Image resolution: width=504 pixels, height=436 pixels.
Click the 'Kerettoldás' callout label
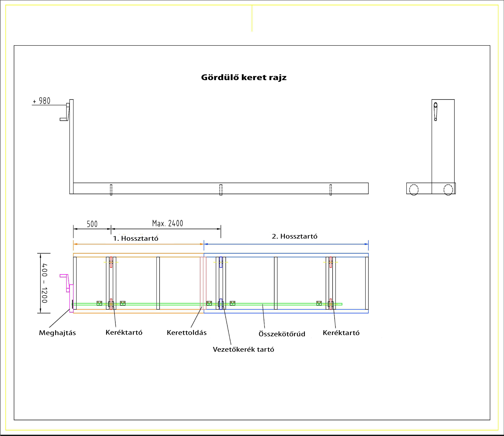[x=187, y=333]
